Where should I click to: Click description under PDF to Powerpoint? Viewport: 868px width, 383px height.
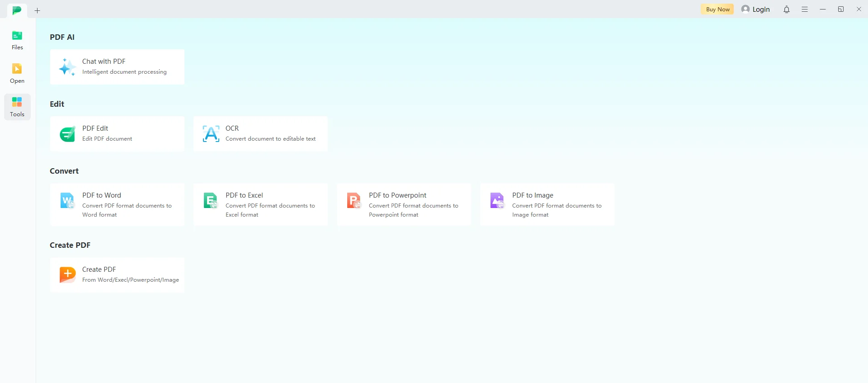(414, 210)
